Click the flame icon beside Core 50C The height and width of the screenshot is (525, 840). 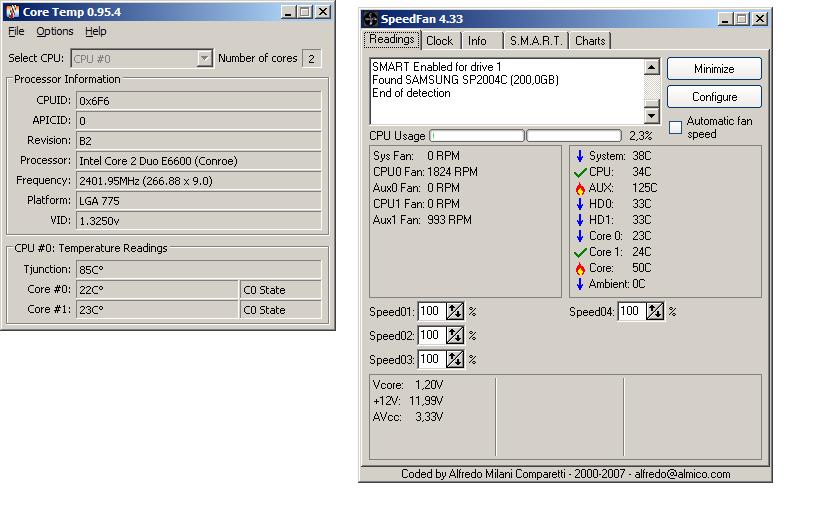[x=580, y=268]
